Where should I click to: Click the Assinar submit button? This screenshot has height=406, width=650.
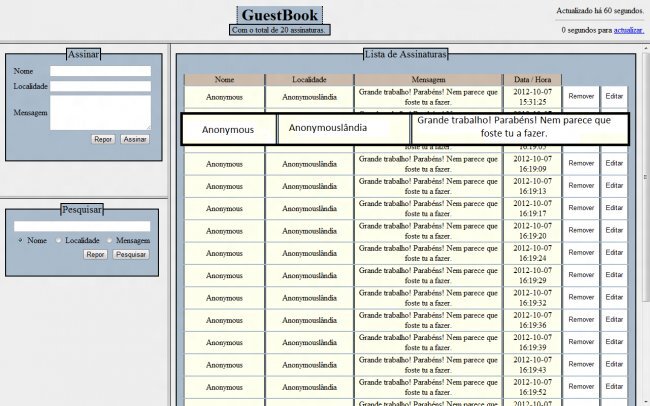(135, 139)
